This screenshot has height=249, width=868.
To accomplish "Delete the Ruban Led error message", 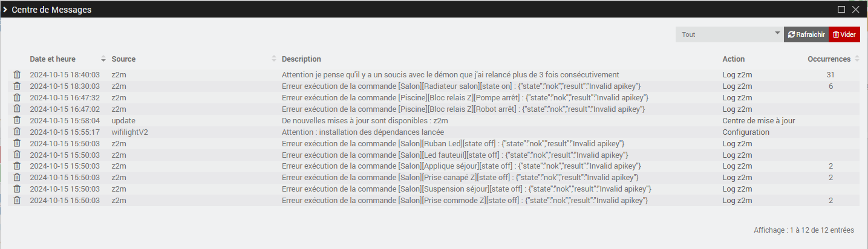I will (x=17, y=143).
